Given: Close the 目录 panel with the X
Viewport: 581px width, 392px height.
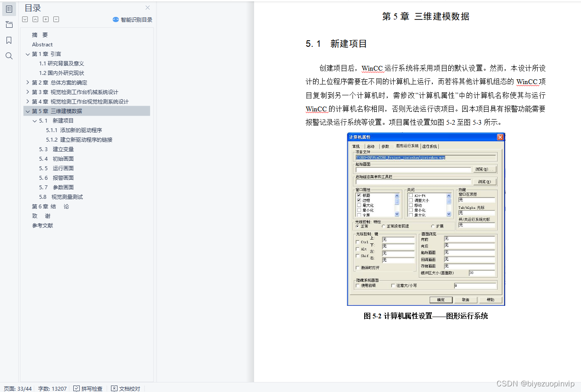Looking at the screenshot, I should click(x=147, y=8).
